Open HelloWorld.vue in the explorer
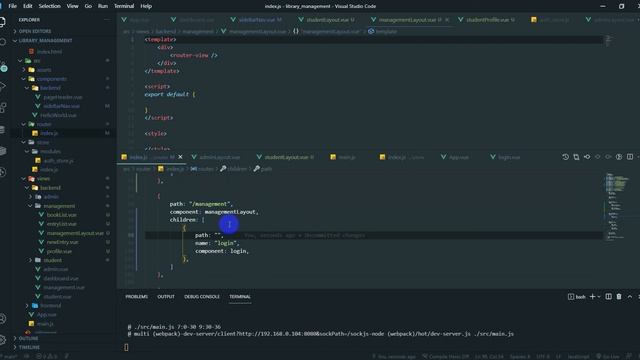640x360 pixels. 58,115
